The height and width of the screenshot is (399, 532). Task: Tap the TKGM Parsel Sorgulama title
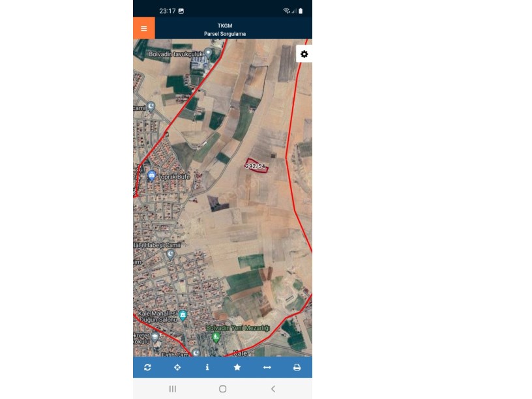pos(225,29)
